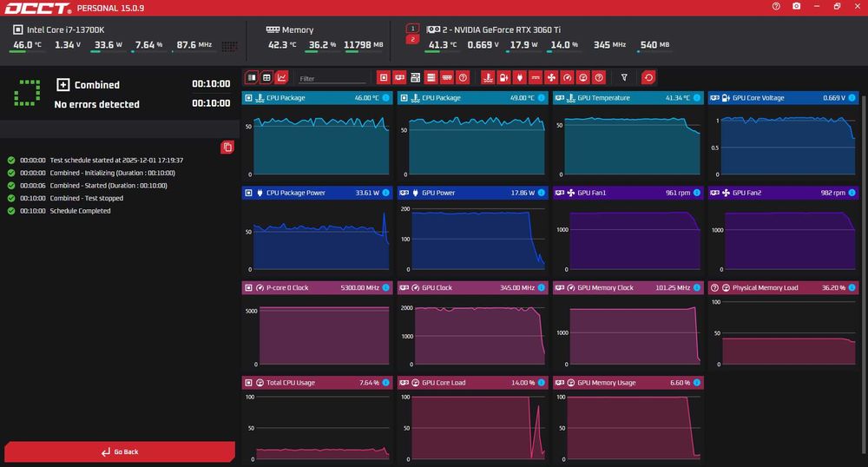868x467 pixels.
Task: Click the Go Back button
Action: pos(120,451)
